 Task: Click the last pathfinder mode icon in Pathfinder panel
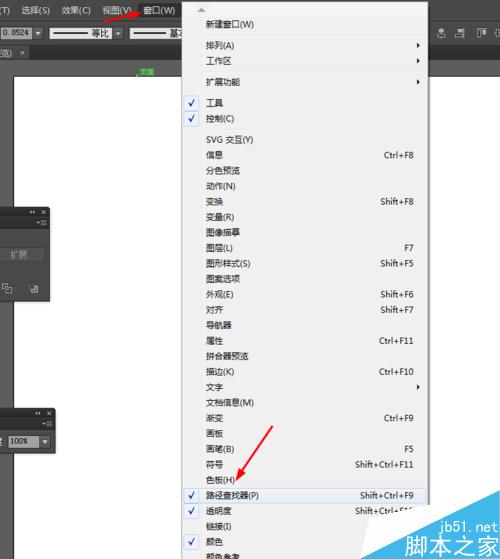33,288
